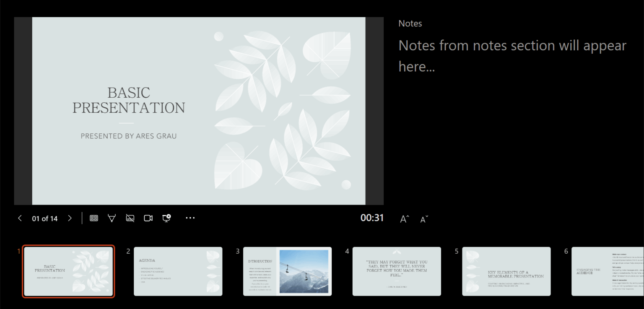
Task: Select the Key Elements slide thumbnail
Action: (x=506, y=271)
